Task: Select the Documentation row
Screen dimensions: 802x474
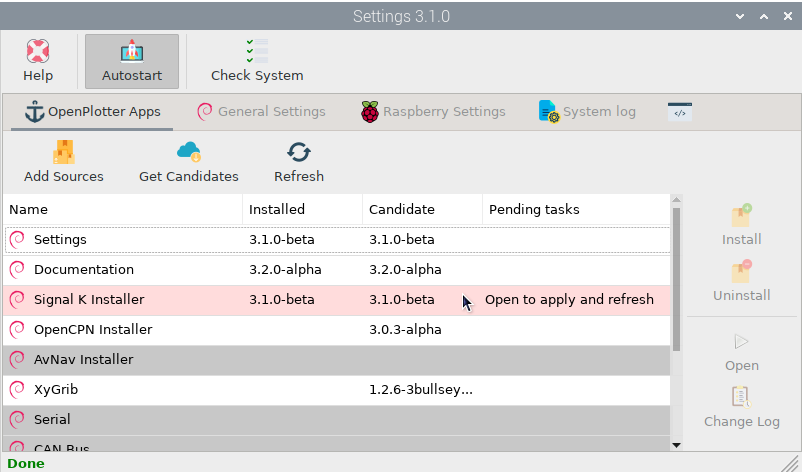Action: (x=337, y=270)
